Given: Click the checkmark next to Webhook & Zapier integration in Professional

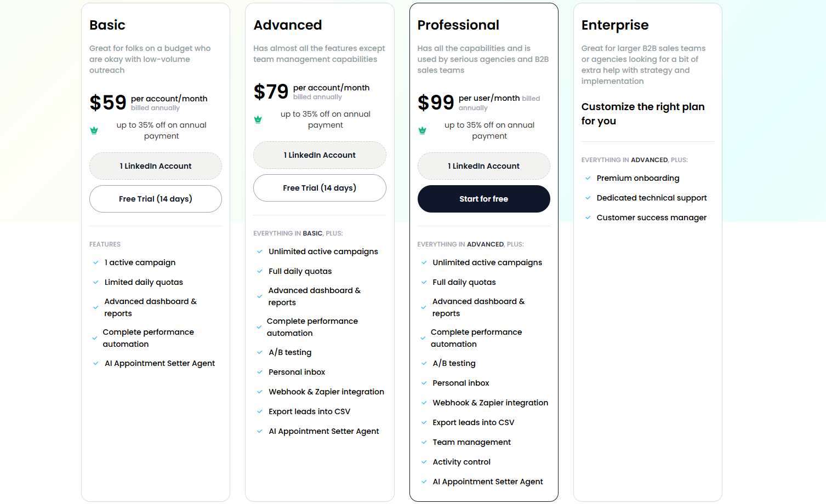Looking at the screenshot, I should pyautogui.click(x=423, y=403).
